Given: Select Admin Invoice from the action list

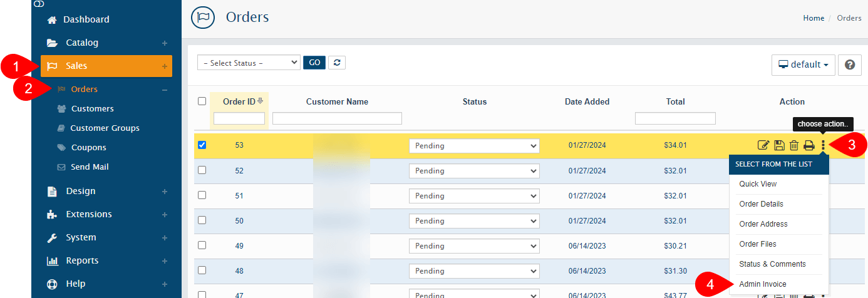Looking at the screenshot, I should point(762,284).
